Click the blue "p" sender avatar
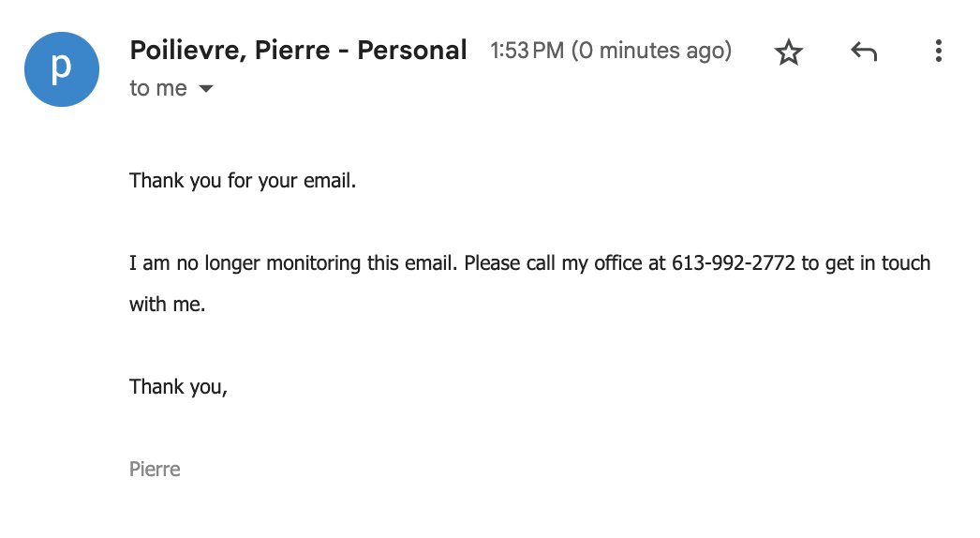The image size is (980, 538). (62, 69)
